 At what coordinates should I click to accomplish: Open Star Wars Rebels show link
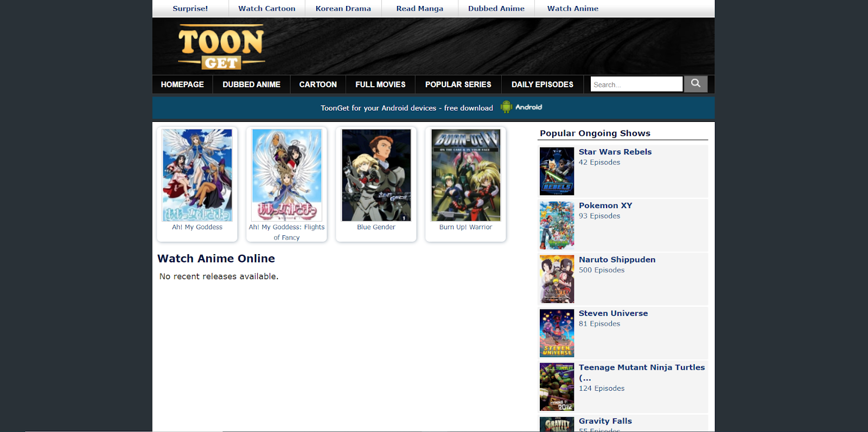[x=615, y=152]
